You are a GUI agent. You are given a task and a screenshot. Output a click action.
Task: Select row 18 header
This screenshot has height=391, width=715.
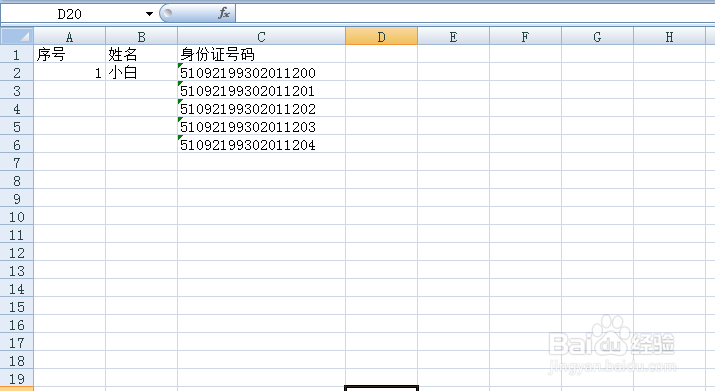[x=17, y=361]
